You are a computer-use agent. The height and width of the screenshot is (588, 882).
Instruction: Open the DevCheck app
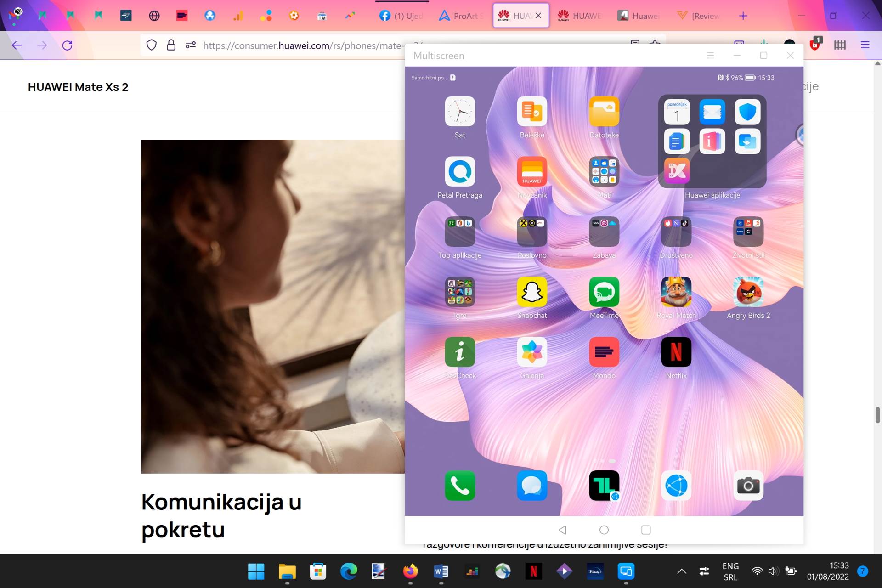[460, 352]
